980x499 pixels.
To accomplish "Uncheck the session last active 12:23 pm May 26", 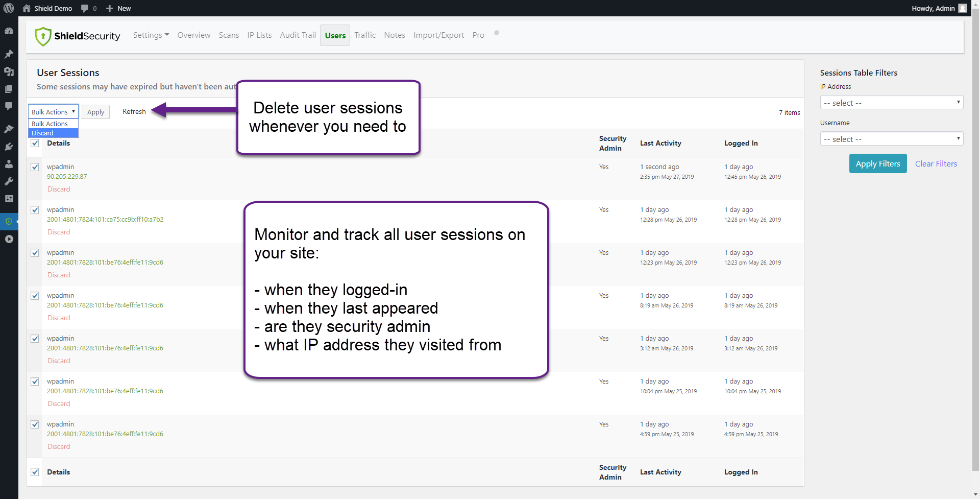I will [35, 253].
